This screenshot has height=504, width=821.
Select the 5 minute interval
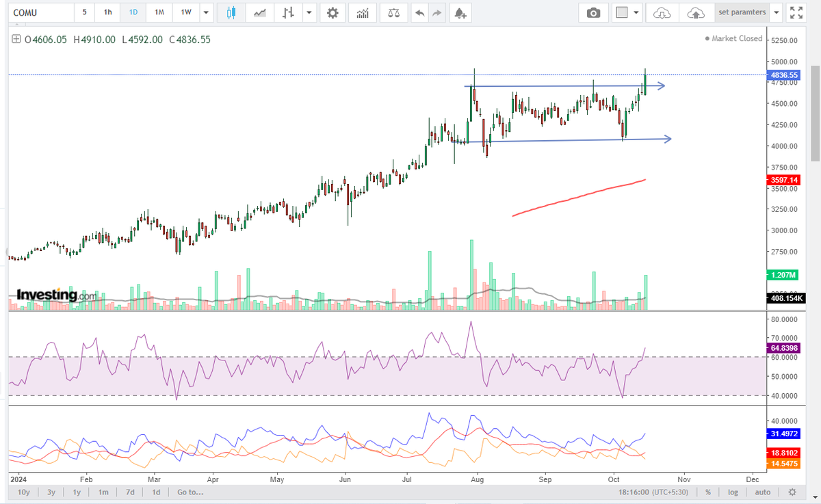(84, 12)
